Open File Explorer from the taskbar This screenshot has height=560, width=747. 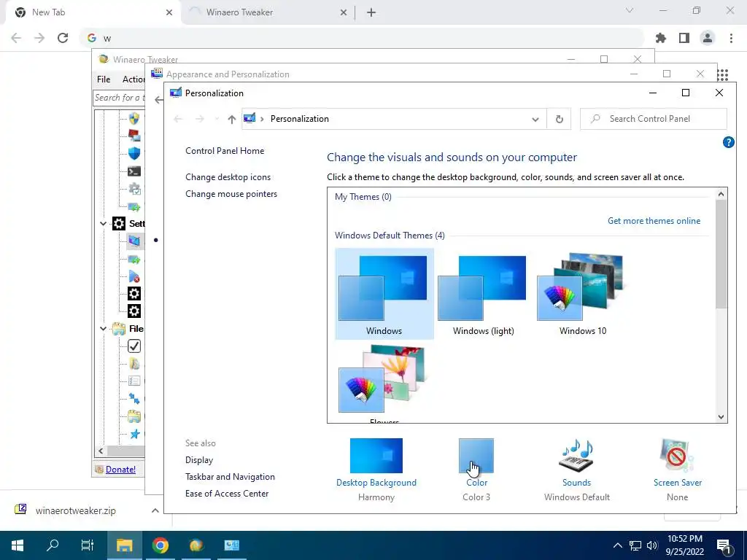[124, 545]
